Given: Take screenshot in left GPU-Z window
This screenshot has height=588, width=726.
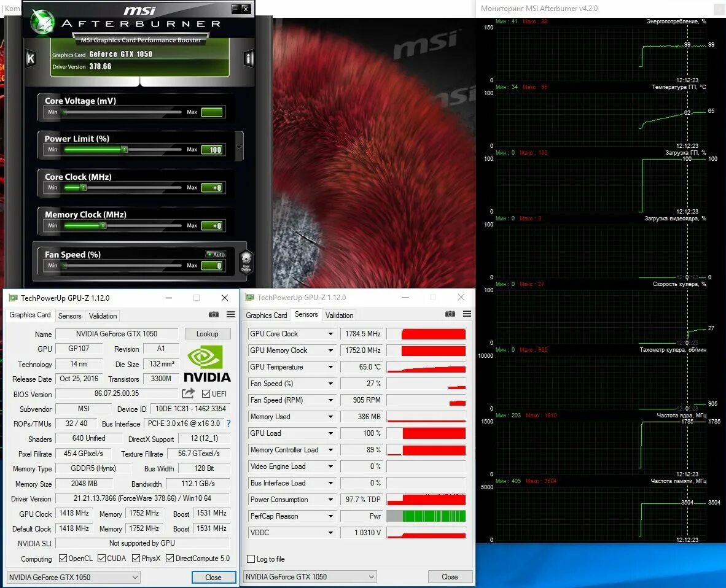Looking at the screenshot, I should click(x=214, y=315).
